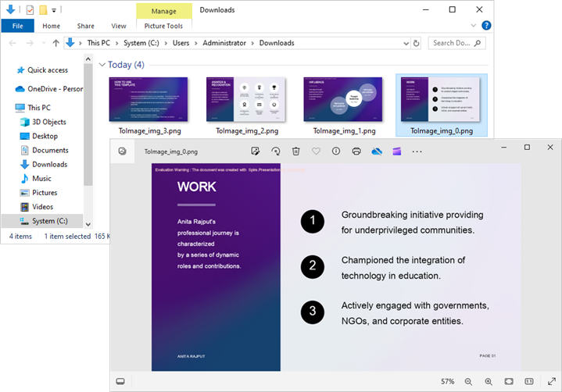
Task: Expand recent locations dropdown in Explorer navigation
Action: click(x=43, y=43)
